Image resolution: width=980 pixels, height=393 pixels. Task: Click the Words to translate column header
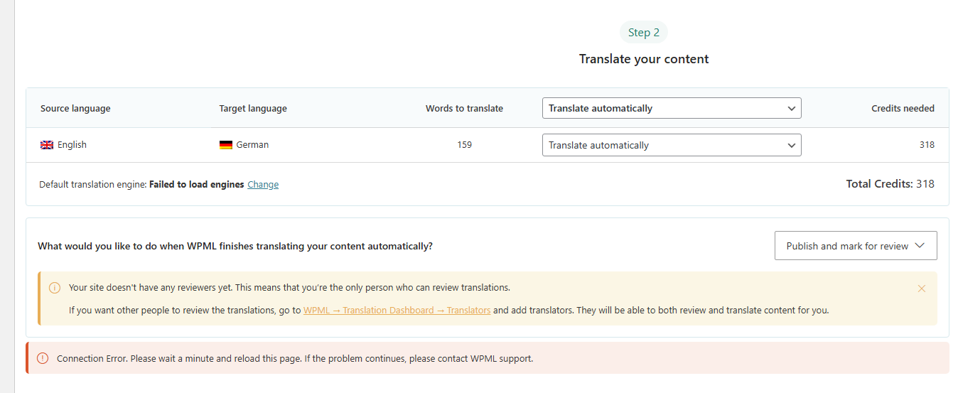click(464, 109)
